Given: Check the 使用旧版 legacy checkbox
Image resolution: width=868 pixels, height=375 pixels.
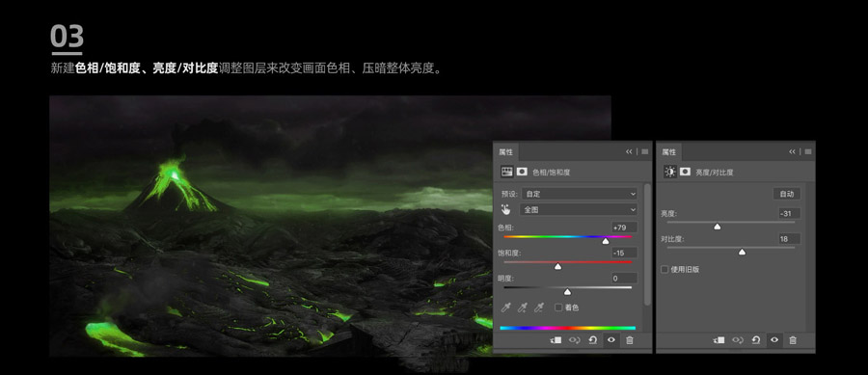Looking at the screenshot, I should click(665, 269).
